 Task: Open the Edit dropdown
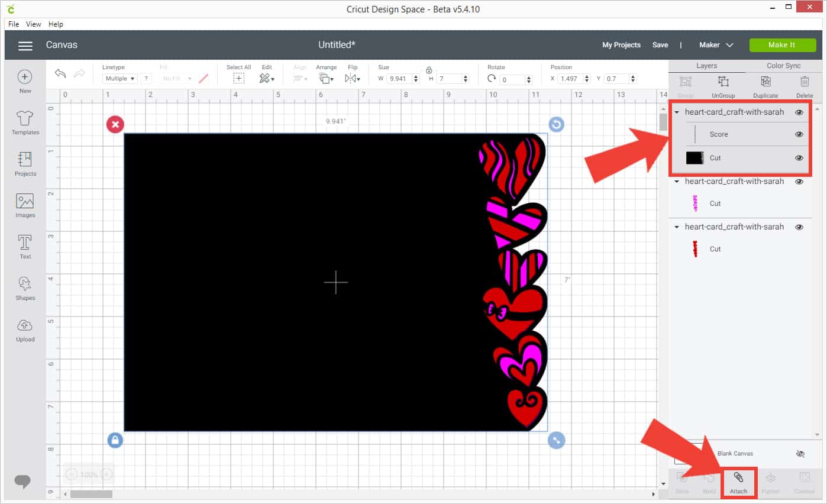point(267,78)
